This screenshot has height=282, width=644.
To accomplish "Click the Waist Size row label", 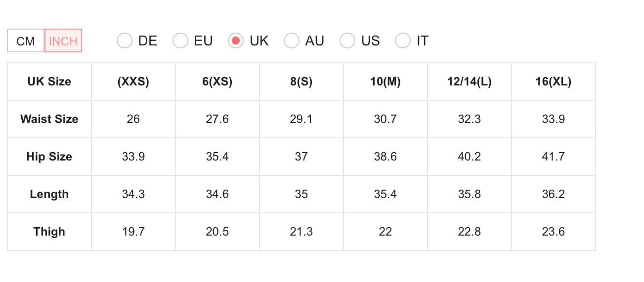I will tap(49, 119).
